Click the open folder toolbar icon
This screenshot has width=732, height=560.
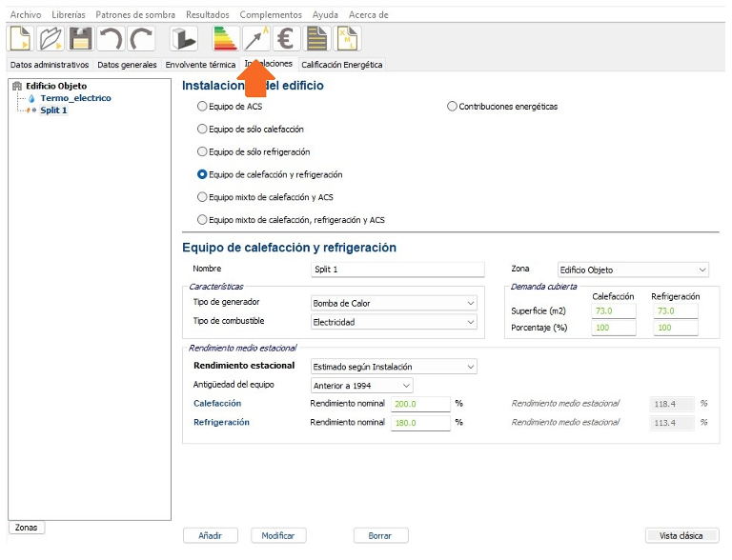click(51, 38)
